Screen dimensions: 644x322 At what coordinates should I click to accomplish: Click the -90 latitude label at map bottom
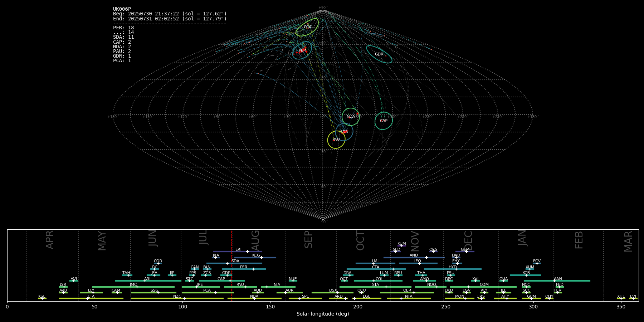point(322,222)
